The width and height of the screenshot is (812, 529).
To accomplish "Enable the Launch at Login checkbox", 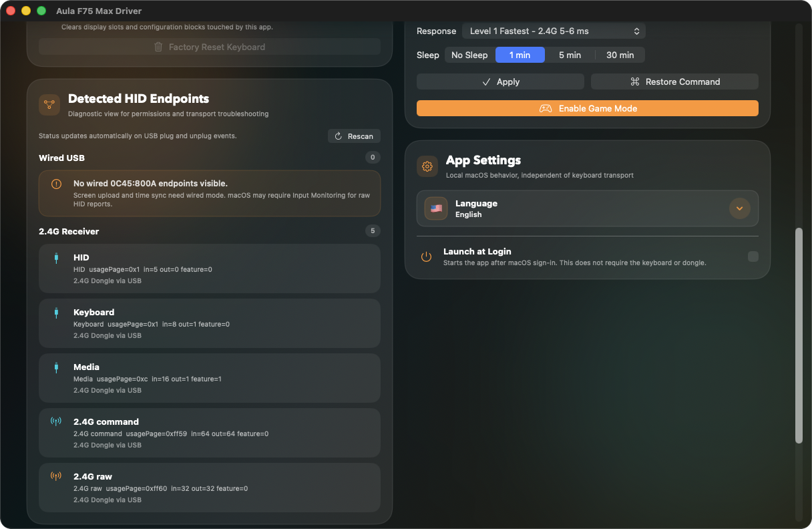I will [753, 256].
